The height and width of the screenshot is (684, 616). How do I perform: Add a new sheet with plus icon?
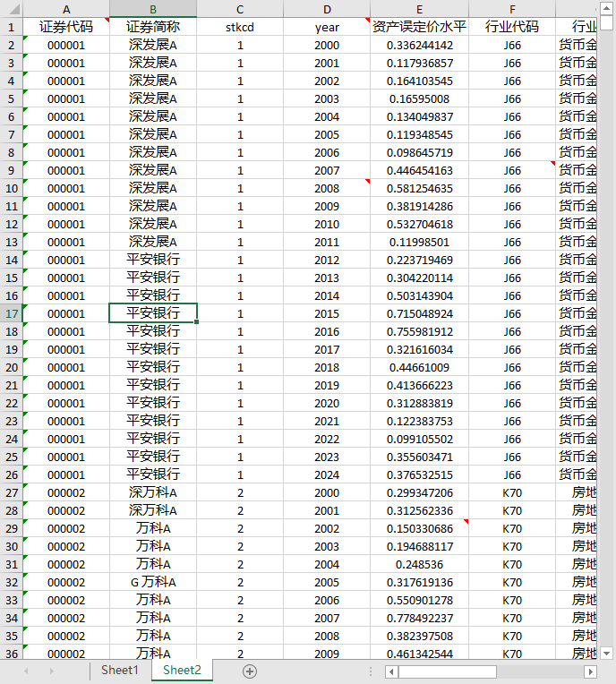click(x=250, y=671)
